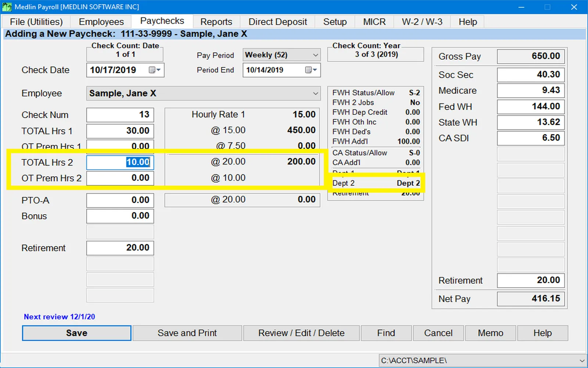This screenshot has width=588, height=368.
Task: Select the Paychecks tab
Action: 162,21
